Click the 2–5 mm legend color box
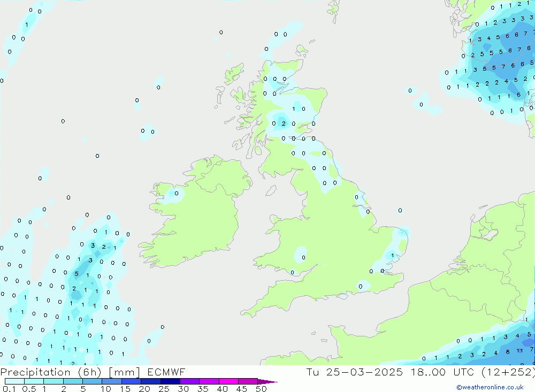The image size is (535, 392). (73, 381)
